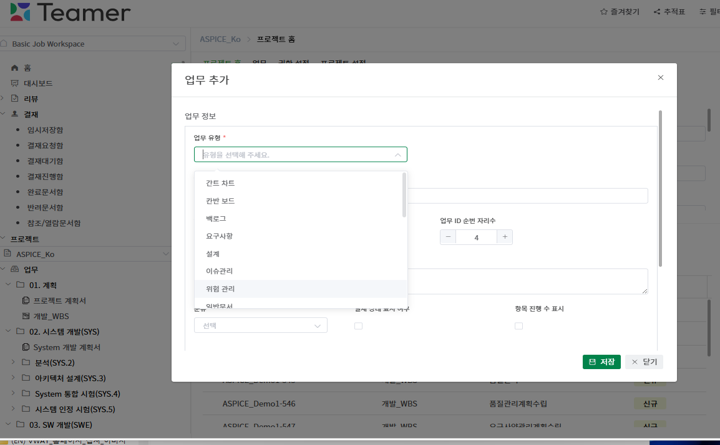Viewport: 720px width, 445px height.
Task: Increase the 업무 ID 순번 자리수 value
Action: click(505, 237)
